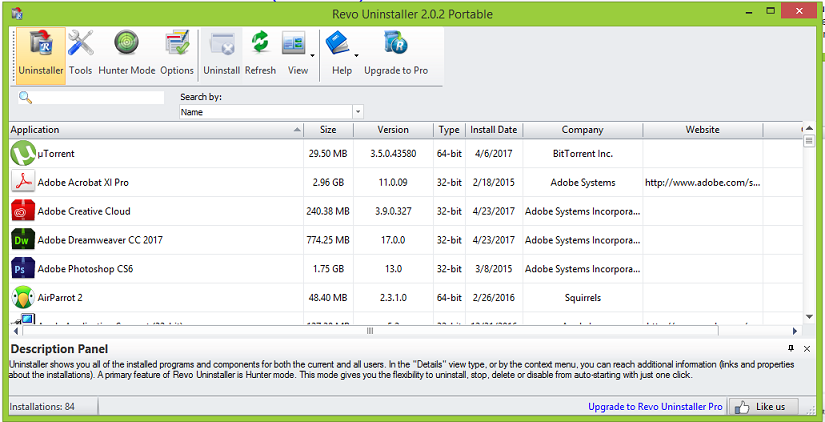
Task: Click the 2.96 GB size cell
Action: tap(328, 183)
